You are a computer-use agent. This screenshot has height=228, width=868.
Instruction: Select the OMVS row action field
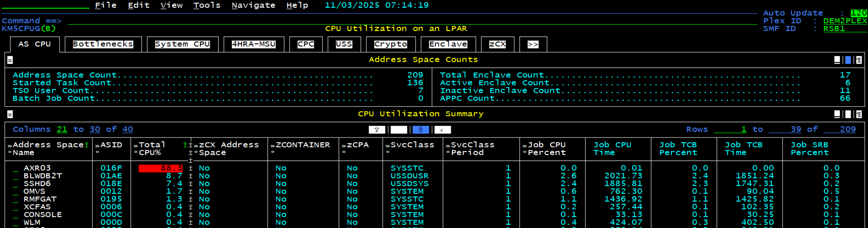[15, 192]
